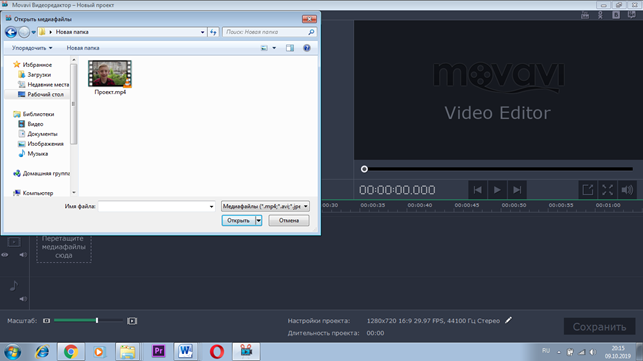The image size is (643, 361).
Task: Refresh the folder path in dialog
Action: [213, 32]
